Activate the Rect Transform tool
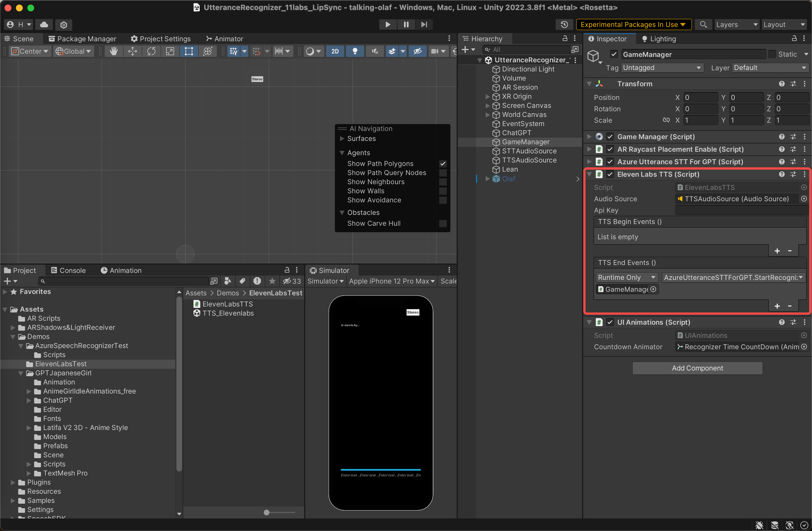Screen dimensions: 812x531 tap(189, 51)
